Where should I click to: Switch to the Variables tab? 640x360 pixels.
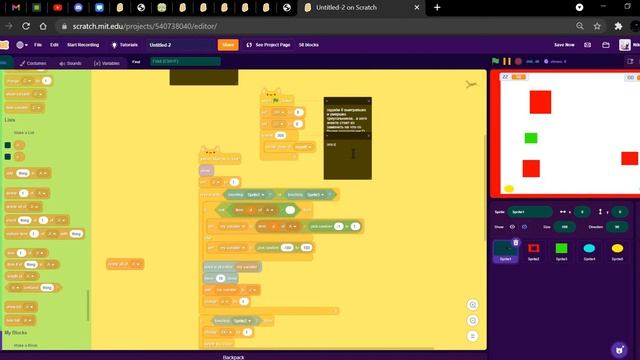pyautogui.click(x=107, y=63)
